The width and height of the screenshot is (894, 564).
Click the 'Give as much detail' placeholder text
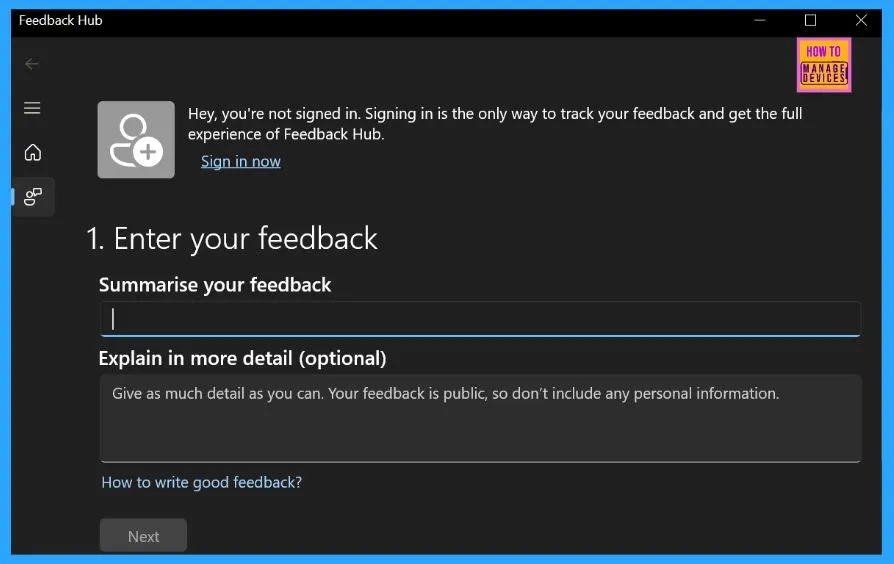coord(445,393)
